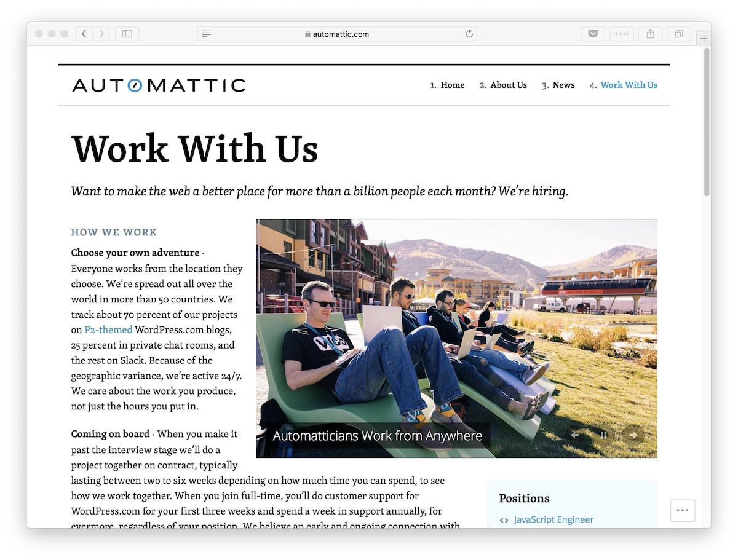Reload the automattic.com page
738x560 pixels.
pyautogui.click(x=469, y=34)
